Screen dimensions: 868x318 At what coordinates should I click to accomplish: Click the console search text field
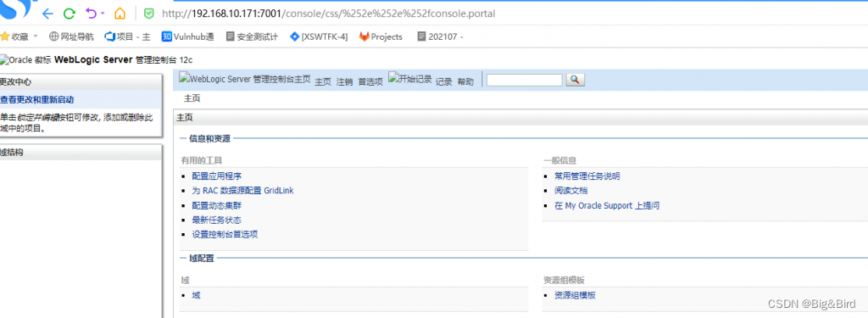[524, 80]
